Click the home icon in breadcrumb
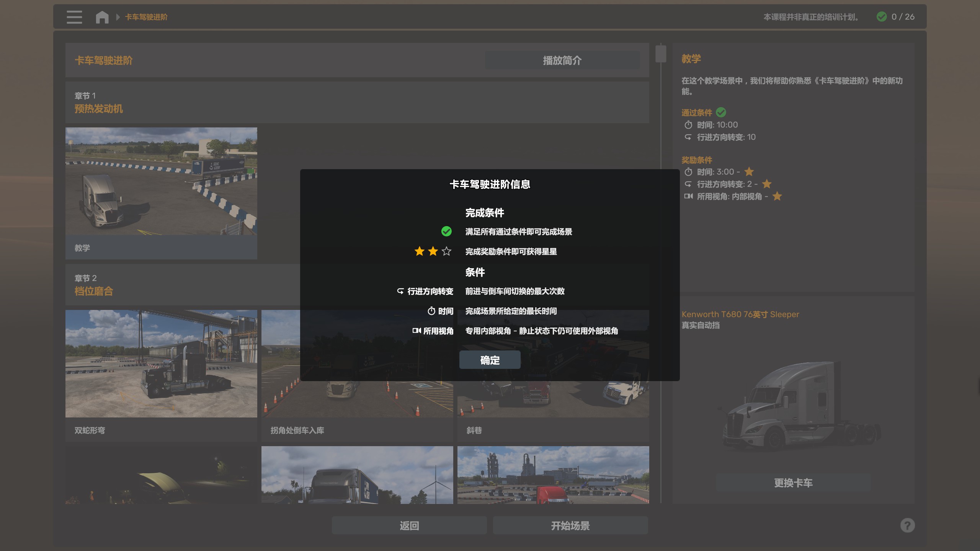 pyautogui.click(x=102, y=17)
